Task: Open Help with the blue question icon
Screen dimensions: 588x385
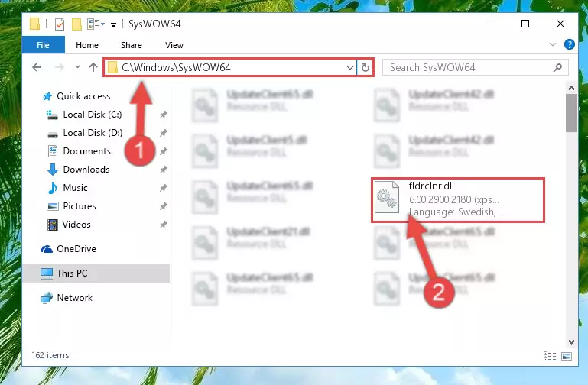Action: (x=569, y=44)
